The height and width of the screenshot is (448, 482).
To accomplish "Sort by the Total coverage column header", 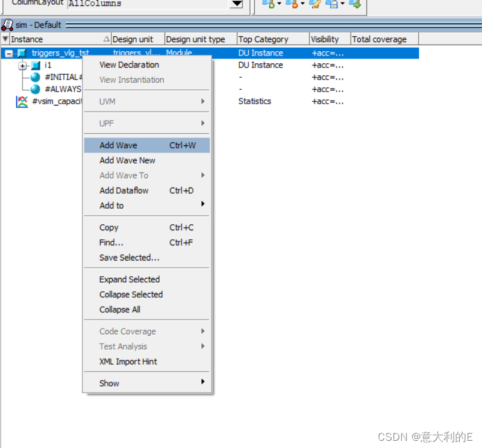I will click(384, 39).
